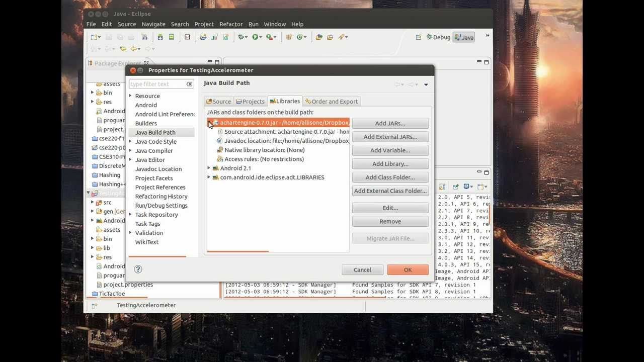The image size is (644, 362).
Task: Click the Add Library... button
Action: click(390, 164)
